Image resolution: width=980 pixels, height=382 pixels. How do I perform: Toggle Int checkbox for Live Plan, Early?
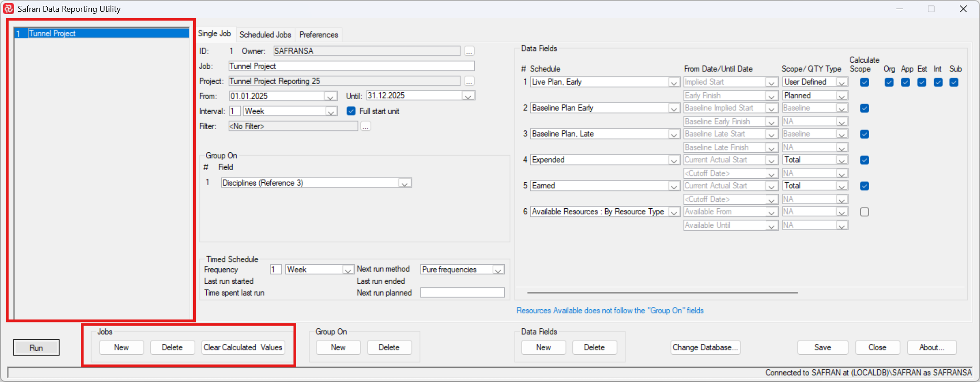point(938,82)
